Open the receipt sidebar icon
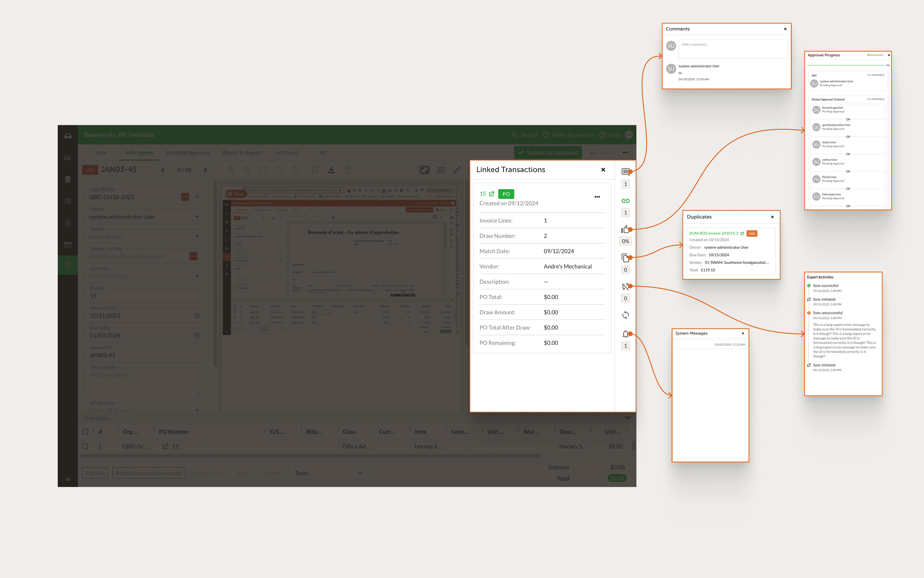The image size is (924, 578). click(x=68, y=179)
